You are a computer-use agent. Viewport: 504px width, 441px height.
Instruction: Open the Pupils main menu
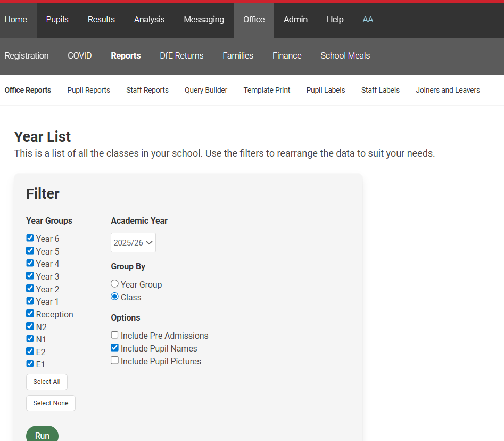(x=57, y=20)
